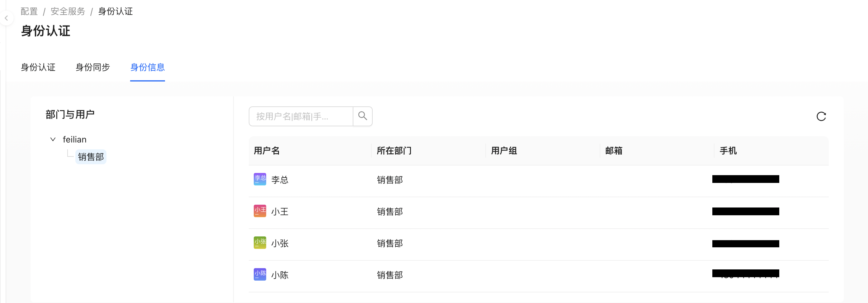The image size is (868, 303).
Task: Click the 小张 avatar icon
Action: (260, 242)
